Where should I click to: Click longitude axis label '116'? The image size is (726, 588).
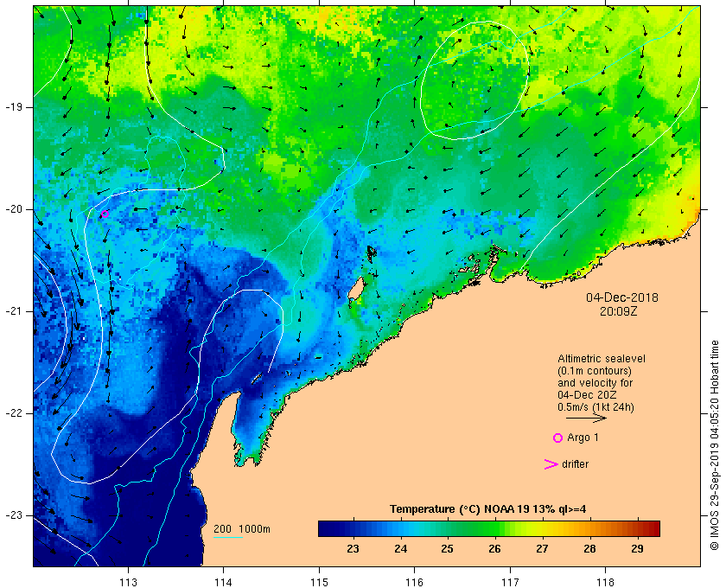pos(414,583)
